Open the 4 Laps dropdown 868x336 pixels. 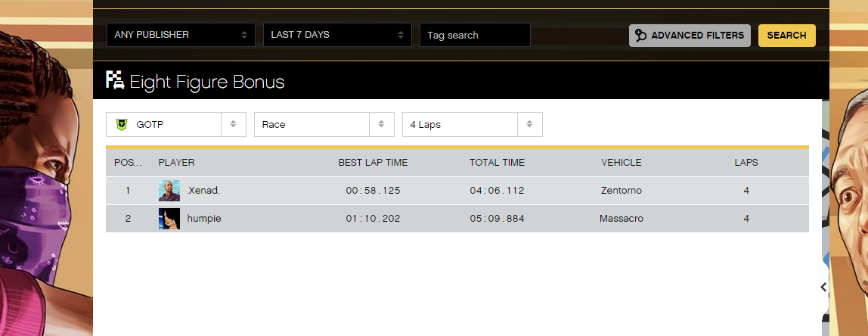(x=473, y=125)
